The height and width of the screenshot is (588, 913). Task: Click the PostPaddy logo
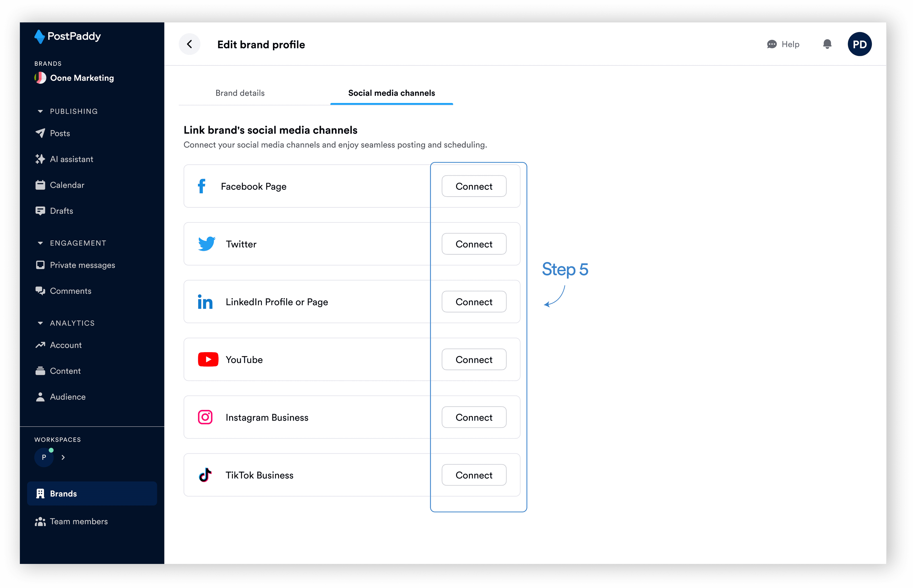click(x=68, y=37)
